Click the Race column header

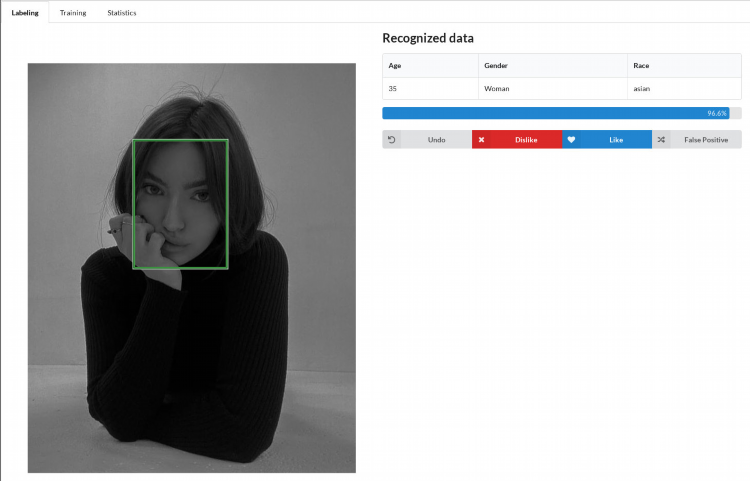pos(684,66)
